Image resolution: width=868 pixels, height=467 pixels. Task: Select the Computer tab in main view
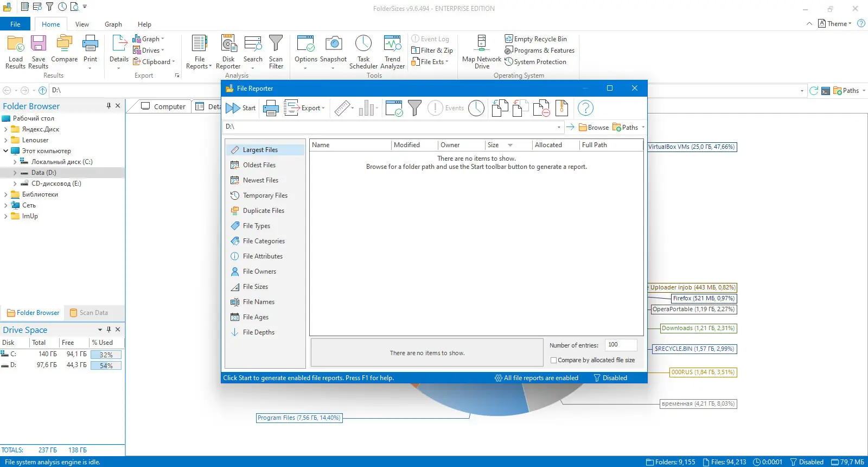(163, 106)
